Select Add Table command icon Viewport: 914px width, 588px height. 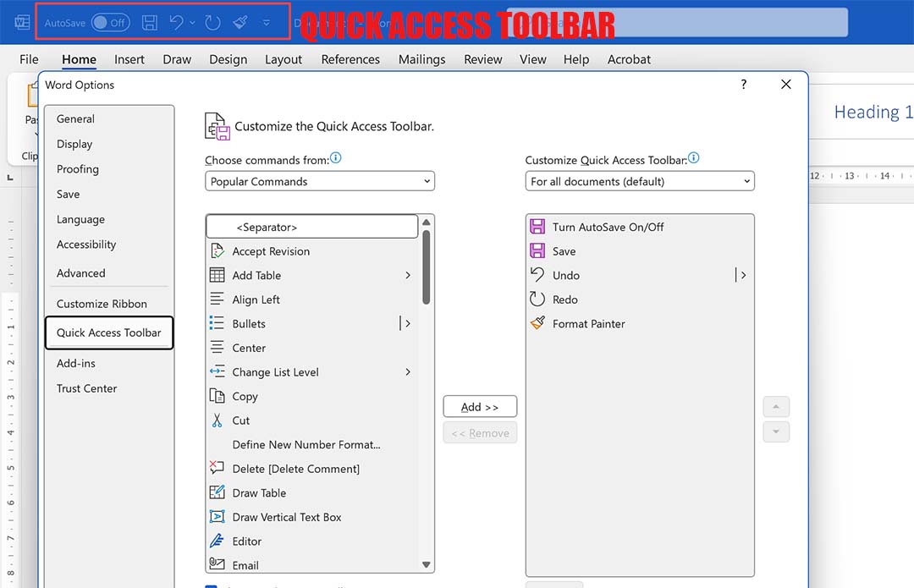point(217,275)
